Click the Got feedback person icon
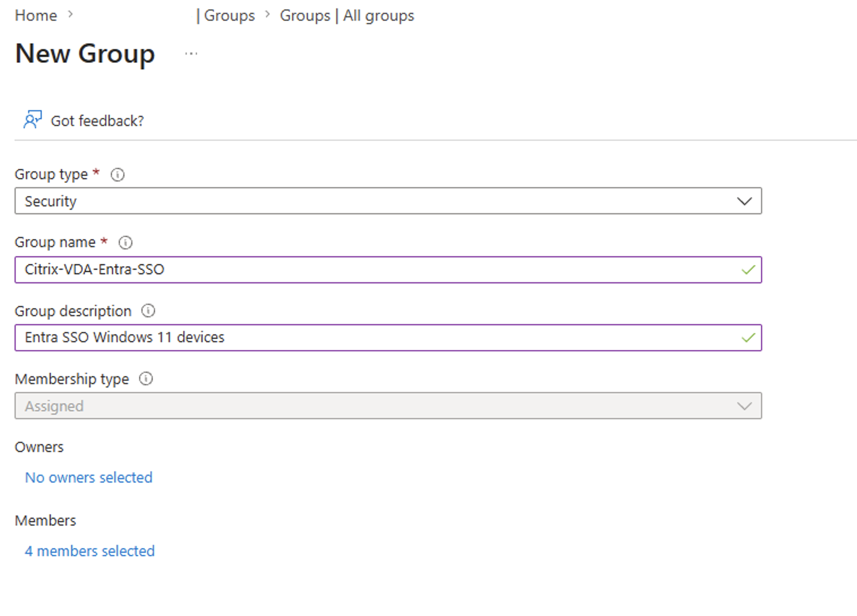Screen dimensions: 857x616 [32, 120]
